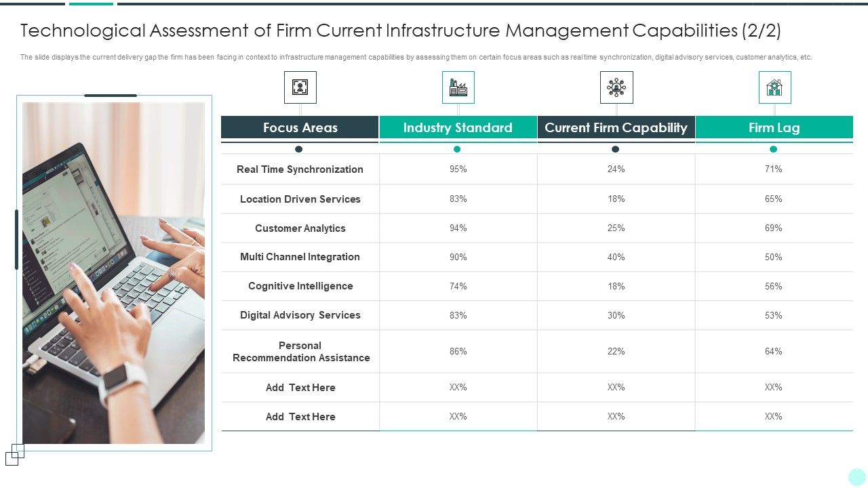The image size is (868, 488).
Task: Click the people network icon above Current Firm Capability
Action: click(616, 87)
